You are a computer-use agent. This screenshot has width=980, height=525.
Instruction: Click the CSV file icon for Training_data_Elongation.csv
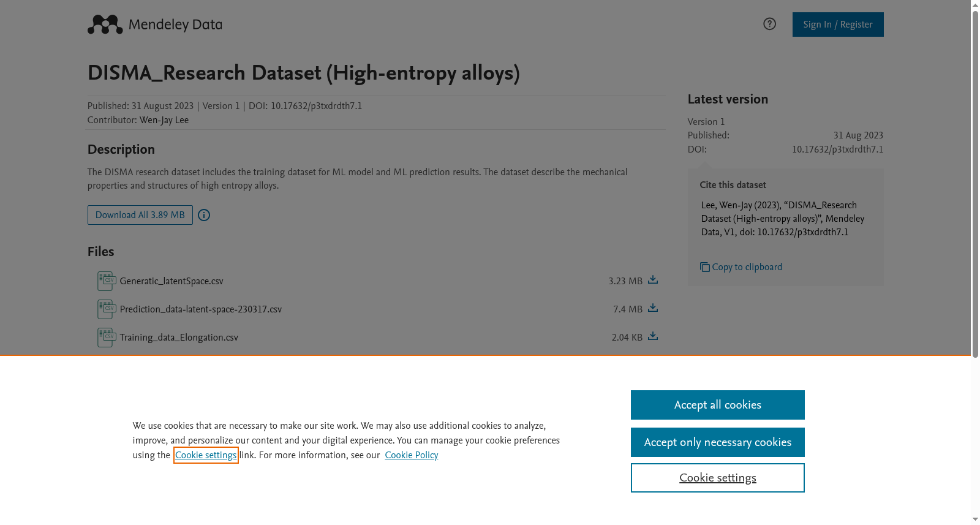click(107, 338)
